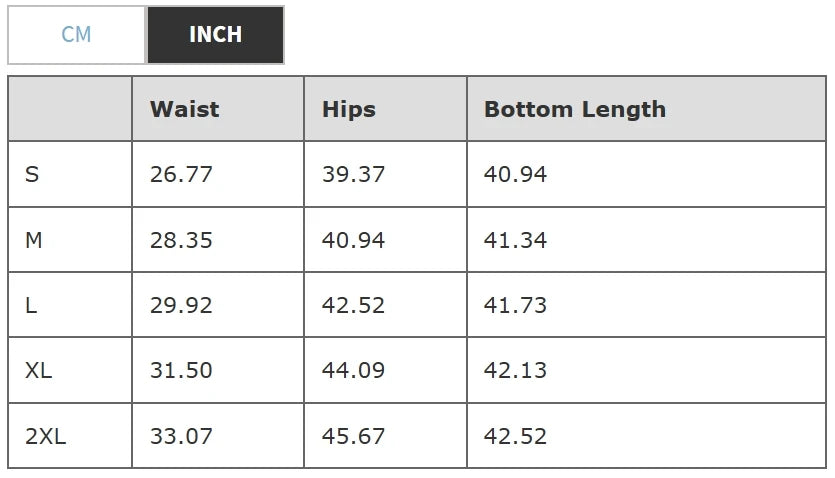The image size is (835, 478).
Task: Switch size chart to CM units
Action: [x=76, y=35]
